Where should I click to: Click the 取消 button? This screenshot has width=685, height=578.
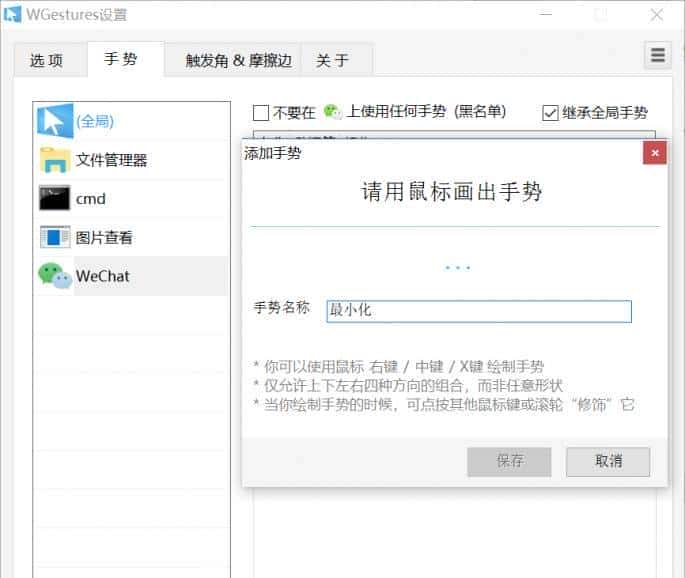[608, 461]
